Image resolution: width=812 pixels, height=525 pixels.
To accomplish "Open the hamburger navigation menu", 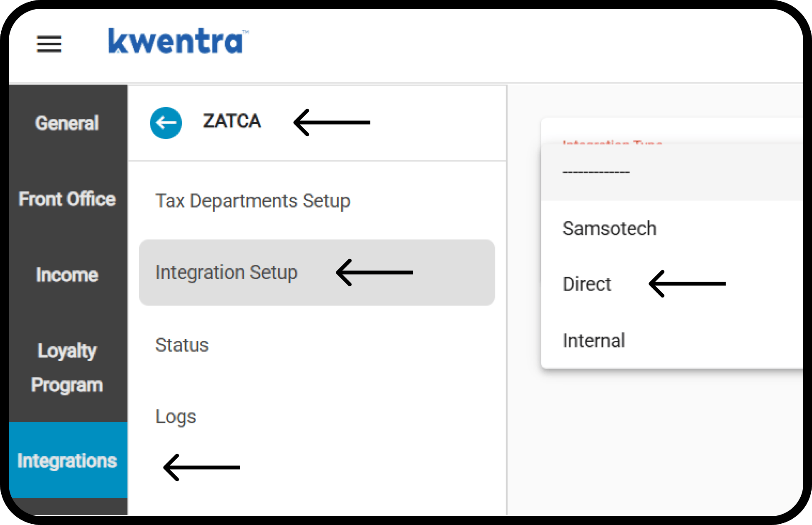I will pyautogui.click(x=49, y=44).
